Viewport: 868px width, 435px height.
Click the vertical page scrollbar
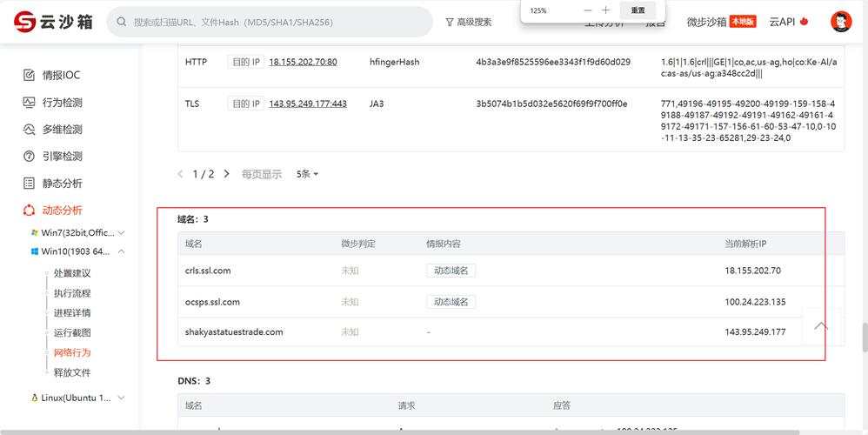click(x=865, y=337)
